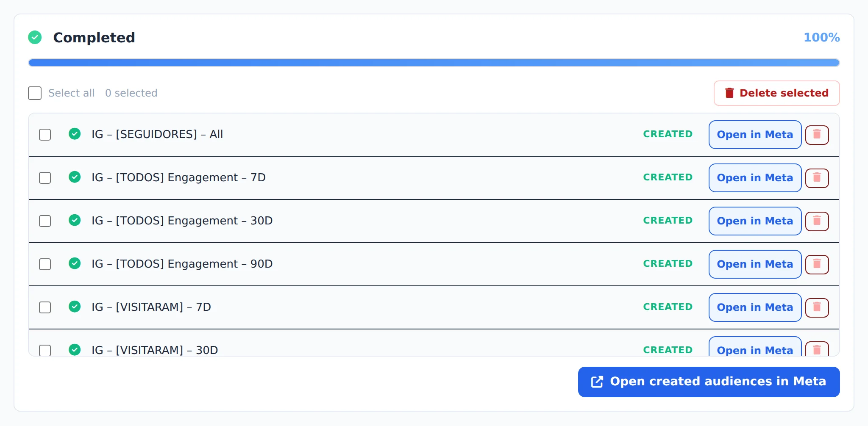This screenshot has height=426, width=868.
Task: Delete the IG – [VISITARAM] – 30D audience
Action: (817, 349)
